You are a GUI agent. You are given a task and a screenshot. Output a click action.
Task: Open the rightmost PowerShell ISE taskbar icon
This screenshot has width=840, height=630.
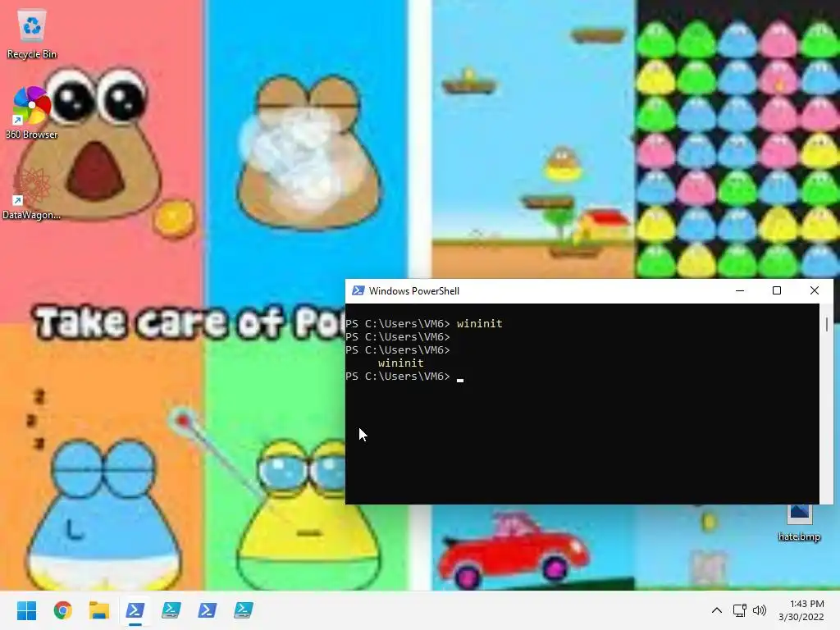243,610
